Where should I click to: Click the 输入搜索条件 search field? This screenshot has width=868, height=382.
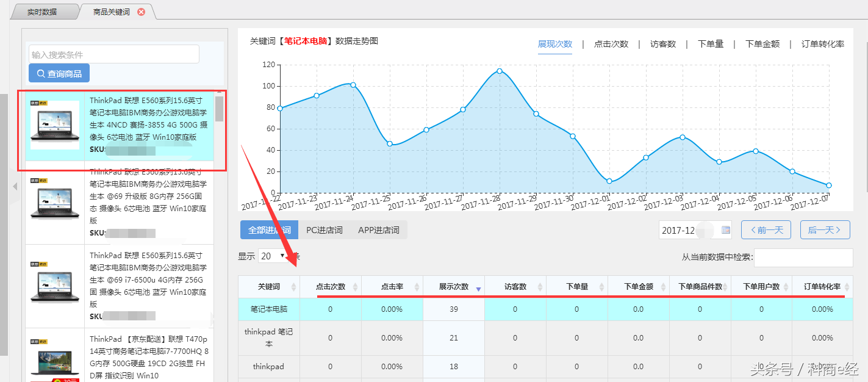(114, 54)
